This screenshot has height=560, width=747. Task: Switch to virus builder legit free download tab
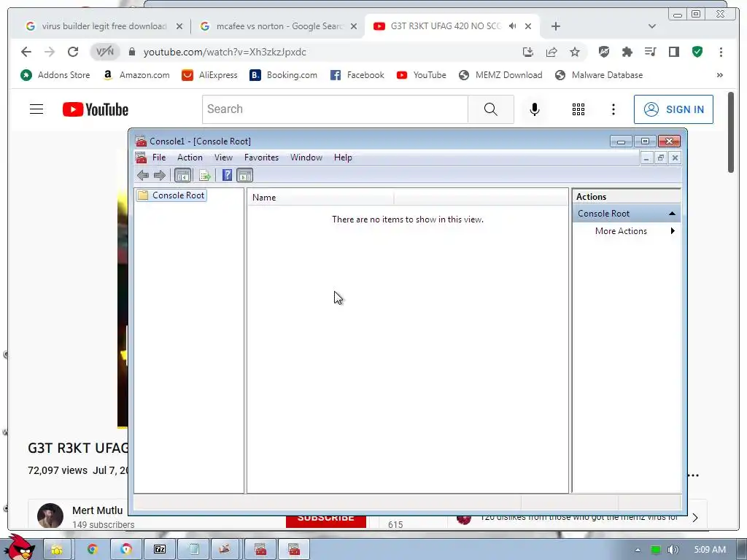(104, 26)
